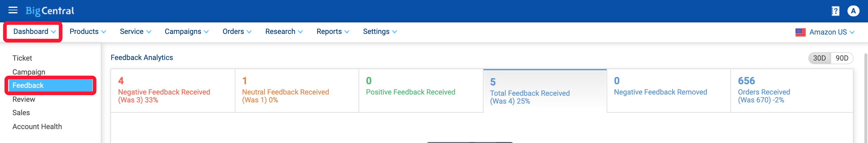Open Ticket in the sidebar
This screenshot has height=143, width=868.
22,58
